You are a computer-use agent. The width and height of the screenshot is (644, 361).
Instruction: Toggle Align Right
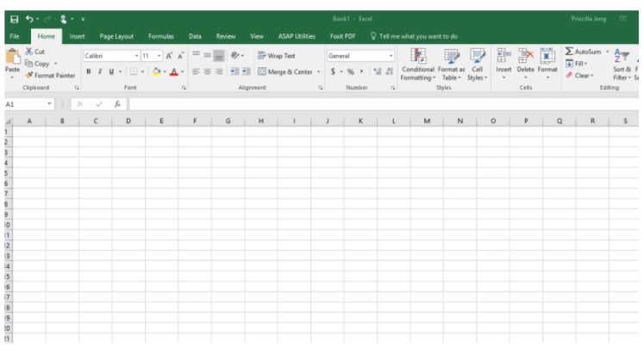coord(219,72)
